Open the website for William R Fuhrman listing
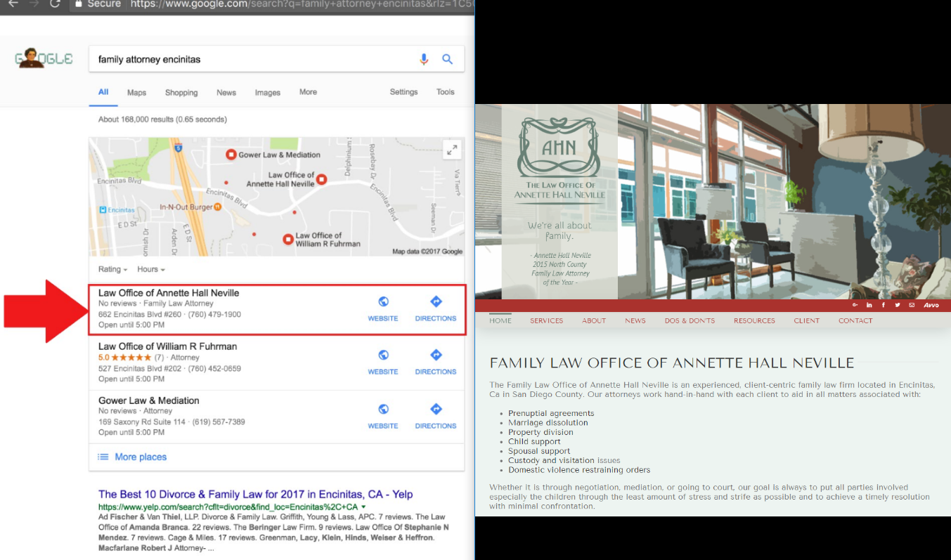 point(383,363)
